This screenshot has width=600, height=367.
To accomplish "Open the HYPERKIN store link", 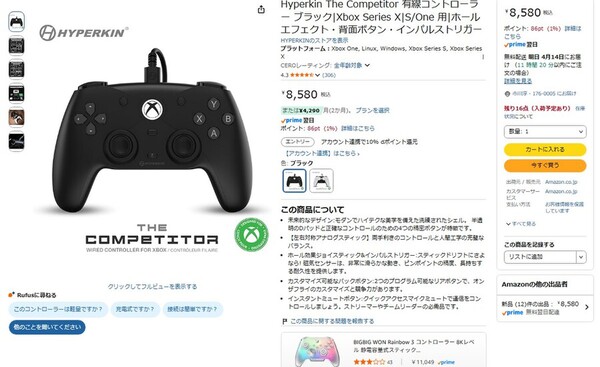I will point(314,40).
